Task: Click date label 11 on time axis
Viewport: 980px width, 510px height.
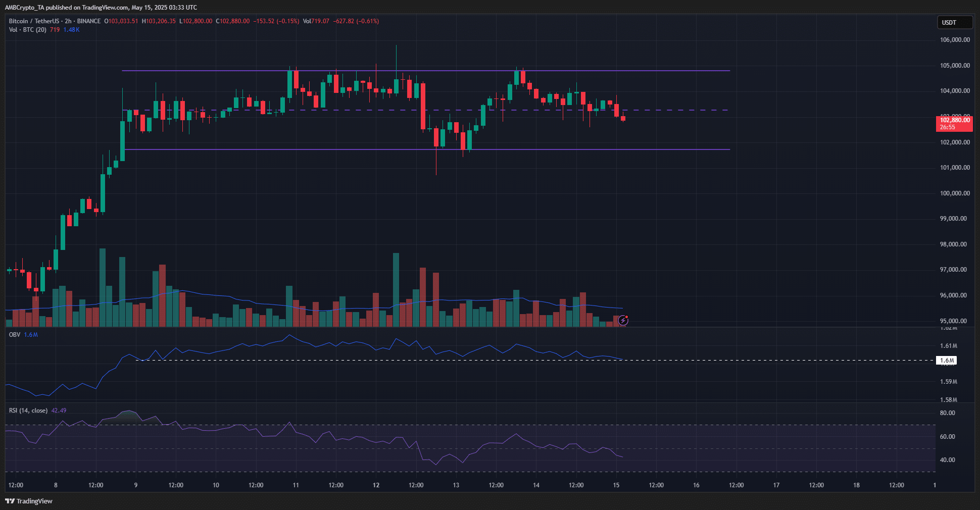Action: [296, 485]
